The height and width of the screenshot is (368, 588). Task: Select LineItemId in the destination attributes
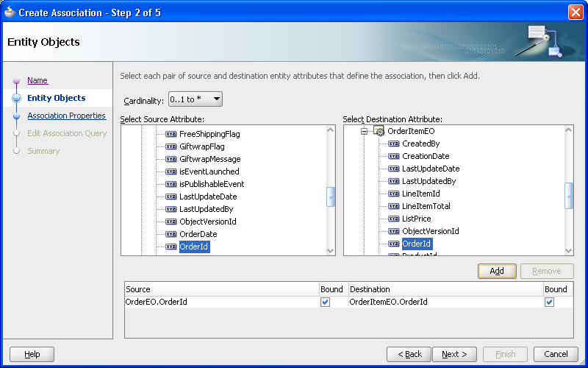pos(420,194)
